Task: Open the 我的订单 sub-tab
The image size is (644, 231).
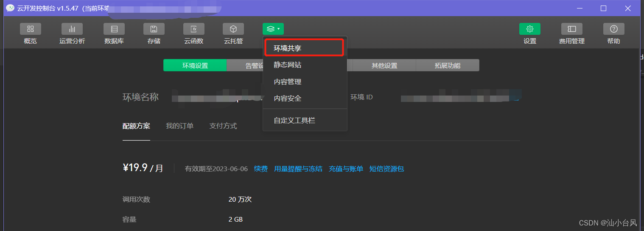Action: (x=179, y=126)
